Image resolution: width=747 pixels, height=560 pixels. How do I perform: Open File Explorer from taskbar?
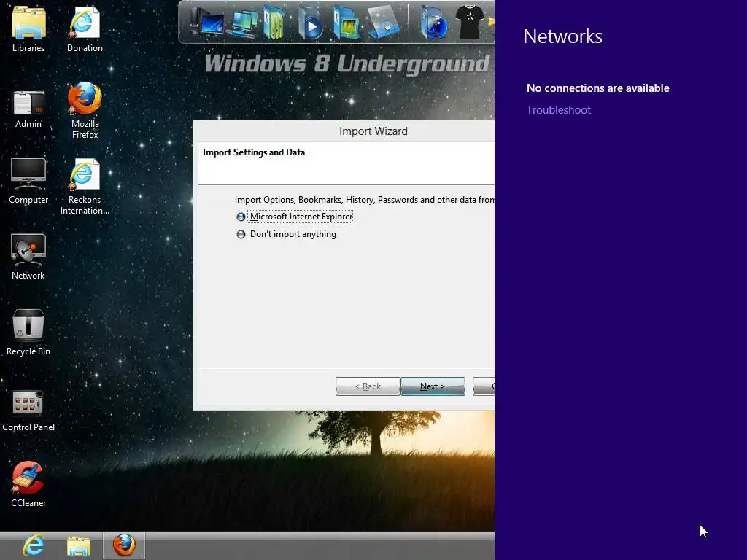point(79,545)
